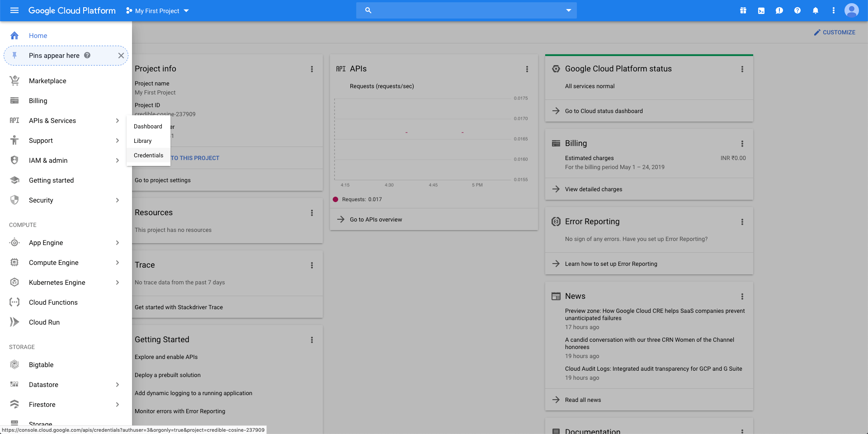Screen dimensions: 868x434
Task: Expand the APIs & Services submenu arrow
Action: point(118,121)
